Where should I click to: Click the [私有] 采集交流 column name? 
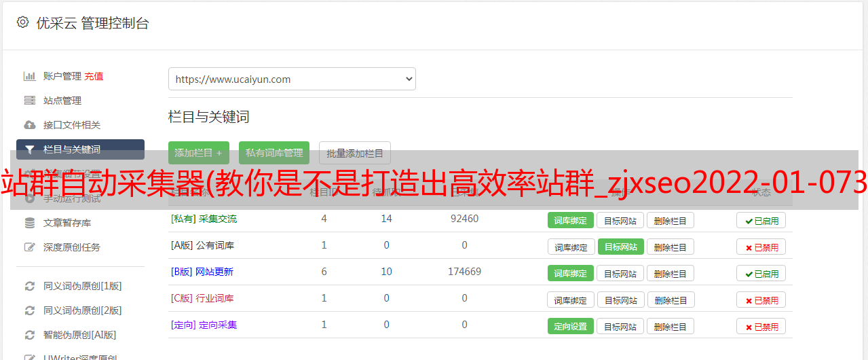(x=204, y=219)
